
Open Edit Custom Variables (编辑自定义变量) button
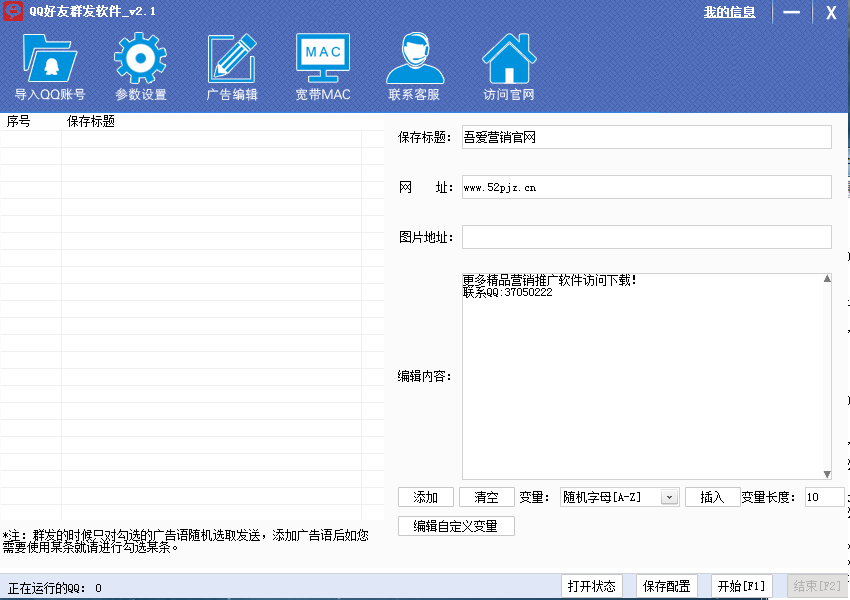(456, 526)
